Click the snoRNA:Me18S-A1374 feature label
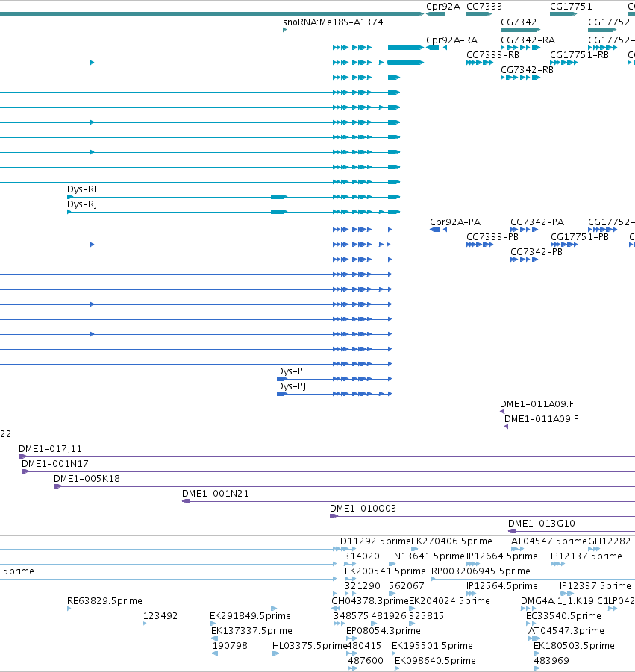The image size is (635, 672). [x=333, y=22]
